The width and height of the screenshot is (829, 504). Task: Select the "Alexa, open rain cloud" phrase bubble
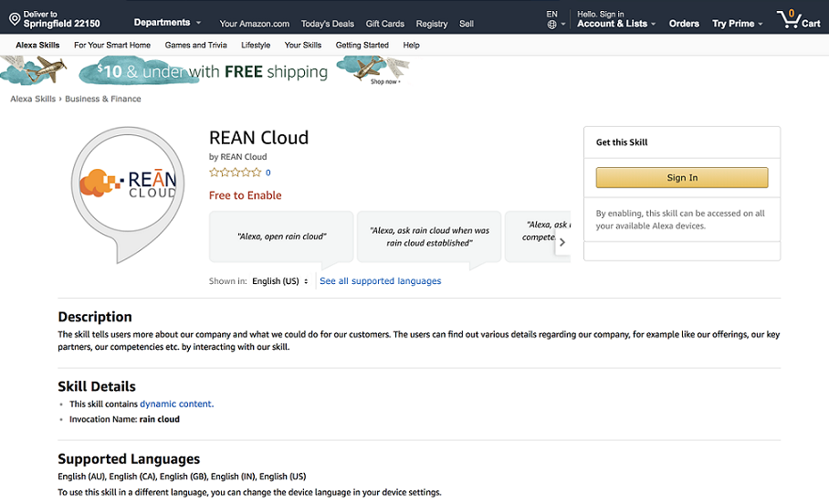(x=281, y=236)
